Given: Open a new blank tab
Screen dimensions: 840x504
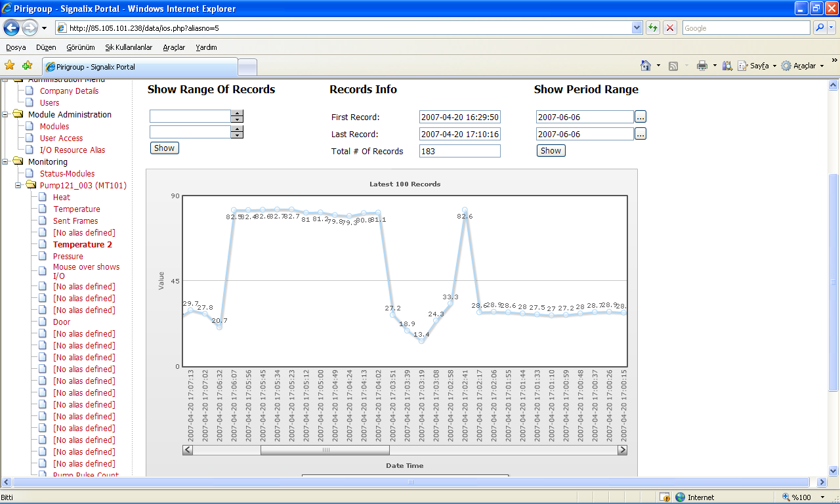Looking at the screenshot, I should coord(247,67).
